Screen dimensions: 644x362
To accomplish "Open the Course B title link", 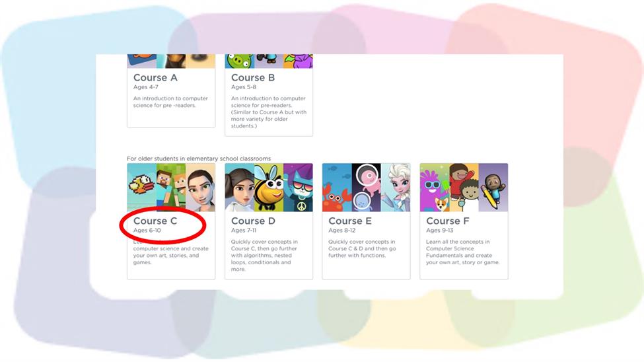I will [x=253, y=78].
